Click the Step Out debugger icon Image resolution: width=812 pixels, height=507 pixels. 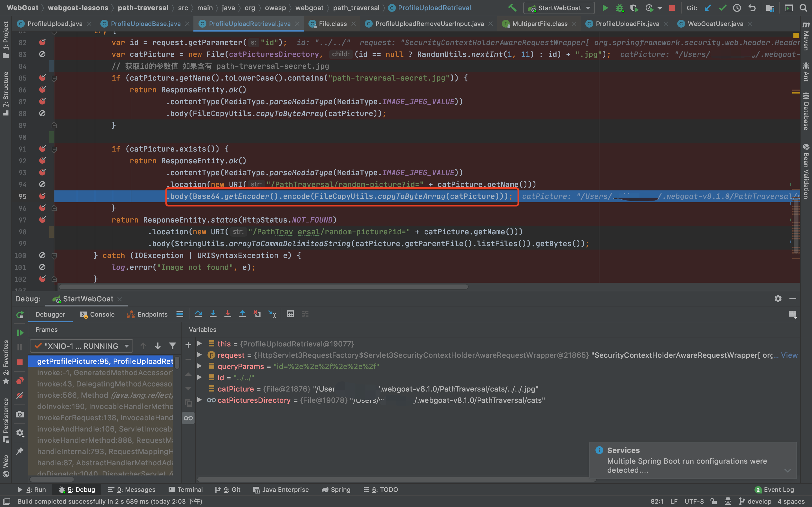242,314
